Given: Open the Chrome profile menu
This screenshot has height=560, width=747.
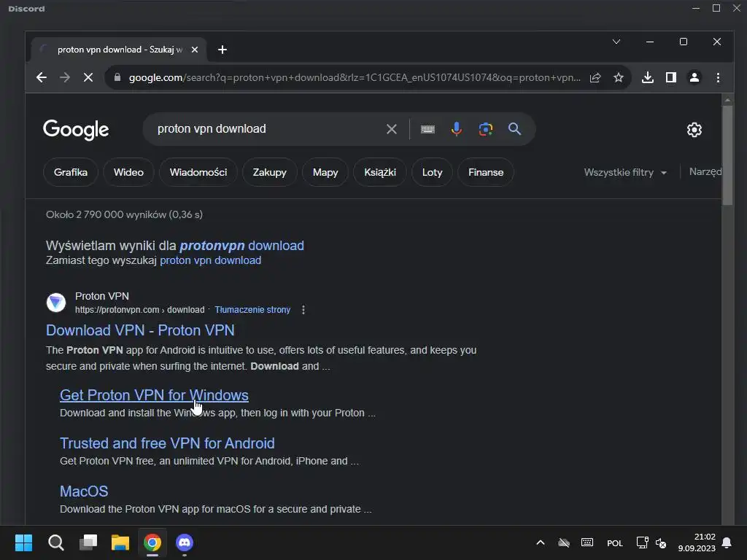Looking at the screenshot, I should (694, 77).
